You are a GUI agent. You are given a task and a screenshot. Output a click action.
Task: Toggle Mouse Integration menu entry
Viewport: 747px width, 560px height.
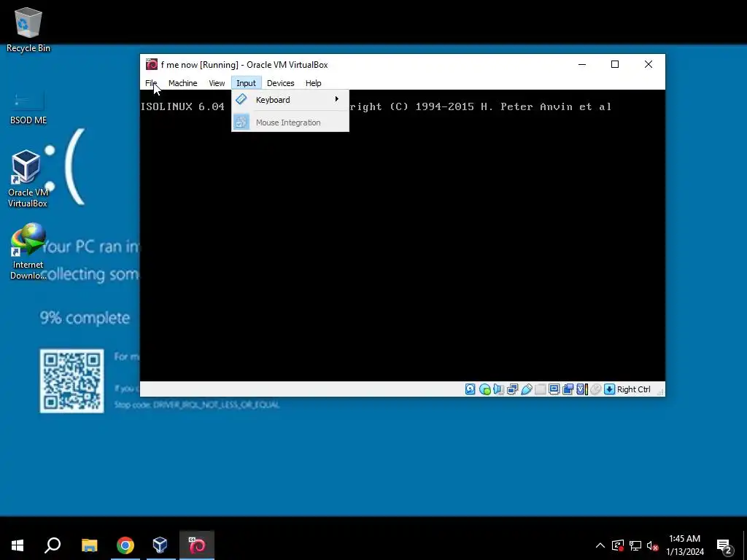290,122
